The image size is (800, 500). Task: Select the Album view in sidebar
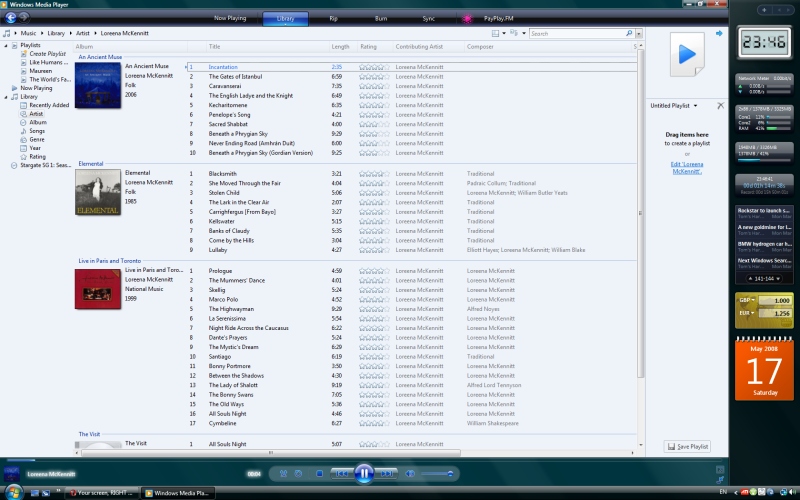point(38,122)
